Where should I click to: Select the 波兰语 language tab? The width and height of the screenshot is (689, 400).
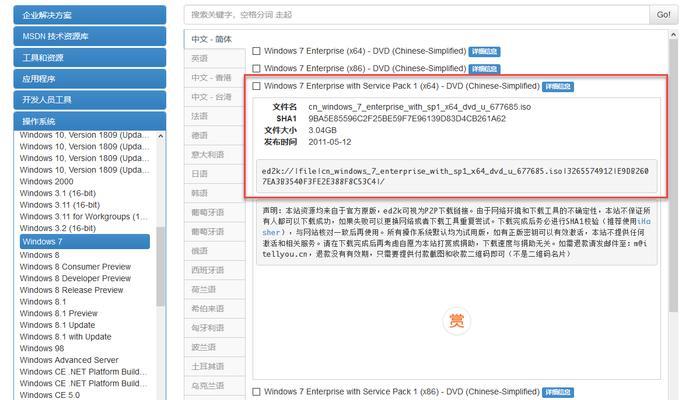pyautogui.click(x=214, y=347)
